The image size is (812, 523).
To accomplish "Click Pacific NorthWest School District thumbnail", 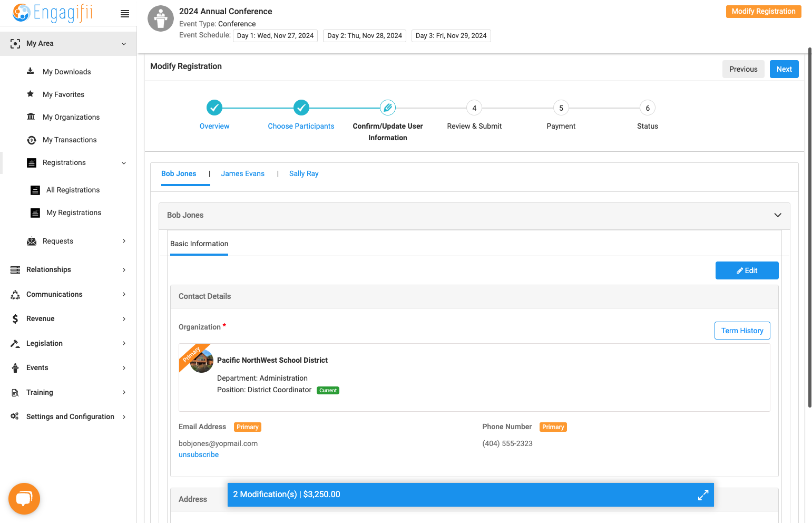I will 201,361.
